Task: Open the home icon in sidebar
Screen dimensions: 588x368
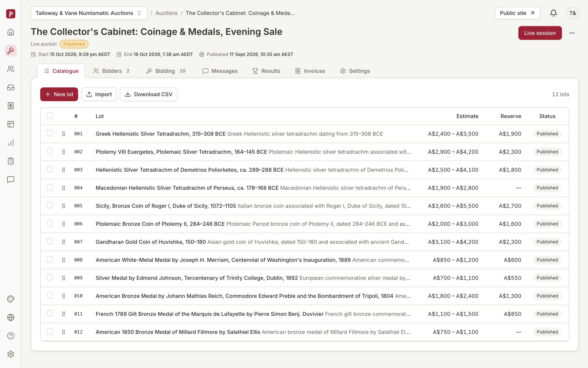Action: (x=11, y=32)
